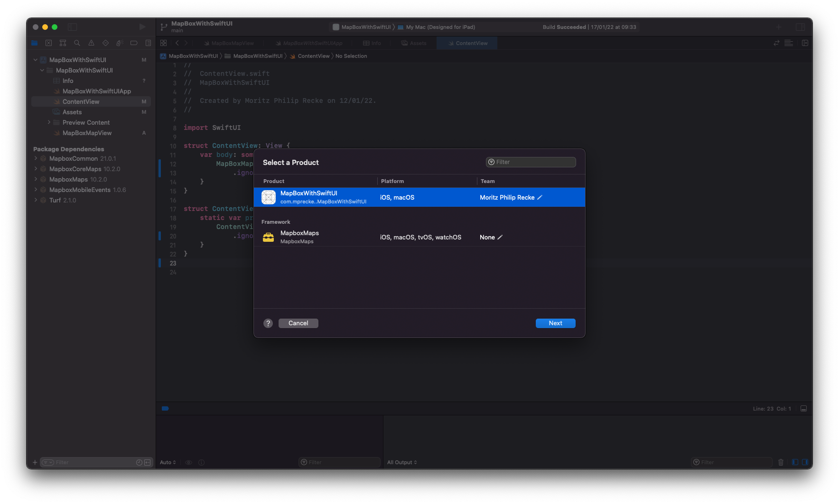Screen dimensions: 839x504
Task: Toggle the debug area visibility button
Action: click(803, 409)
